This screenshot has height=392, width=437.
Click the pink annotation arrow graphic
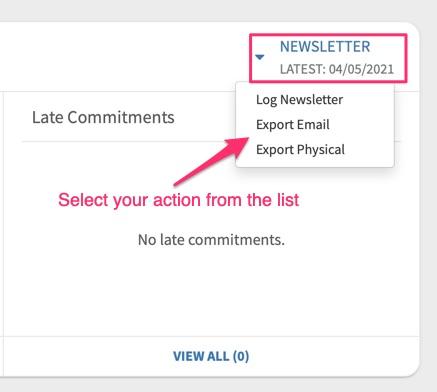(211, 161)
